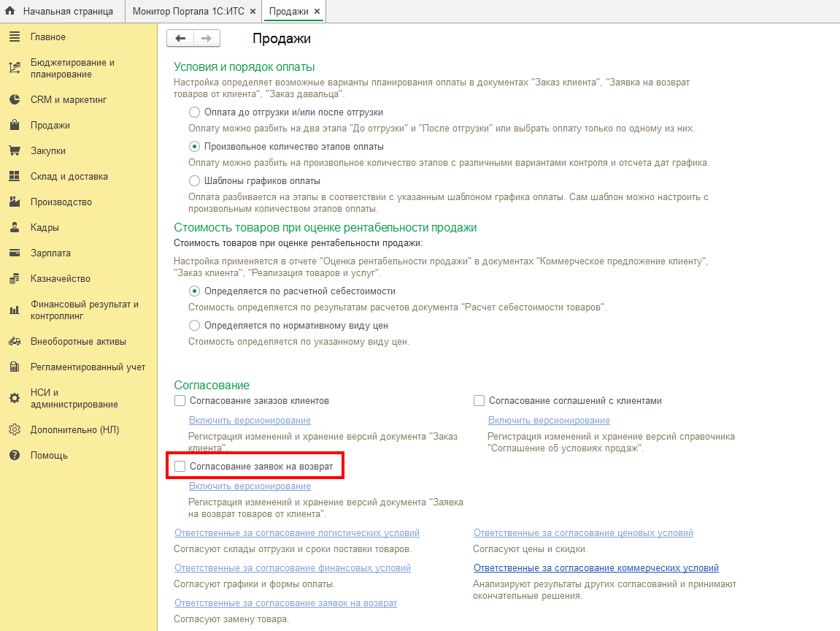Enable Согласование заявок на возврат checkbox
840x631 pixels.
click(180, 467)
